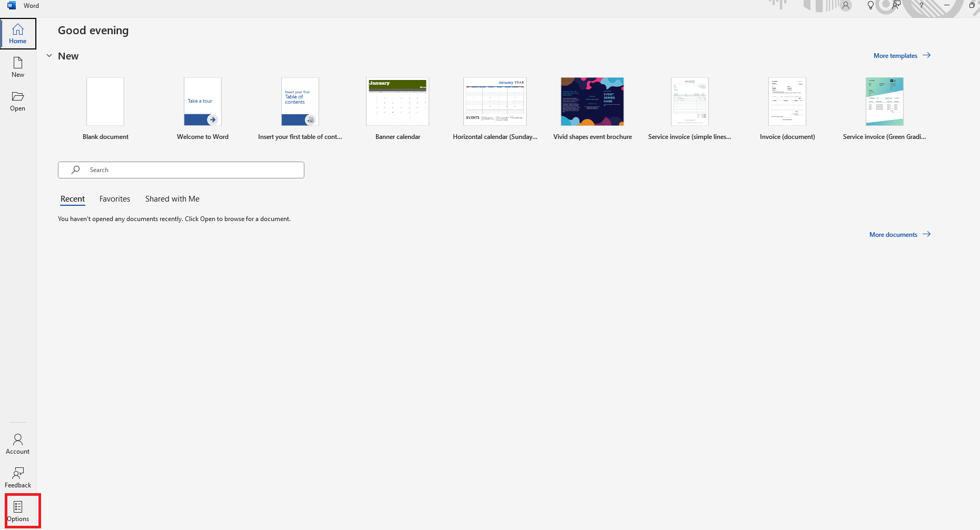980x530 pixels.
Task: Open the Banner calendar template
Action: [397, 102]
